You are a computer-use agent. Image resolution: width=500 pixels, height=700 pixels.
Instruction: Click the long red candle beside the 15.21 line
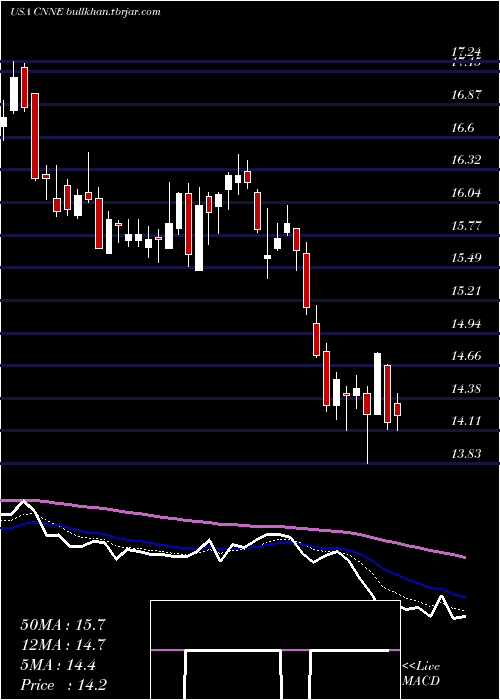click(306, 280)
